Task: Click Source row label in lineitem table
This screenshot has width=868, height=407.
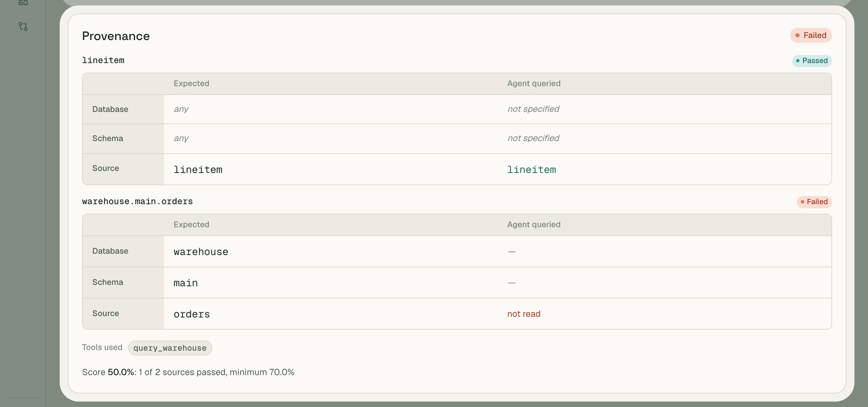Action: [x=105, y=168]
